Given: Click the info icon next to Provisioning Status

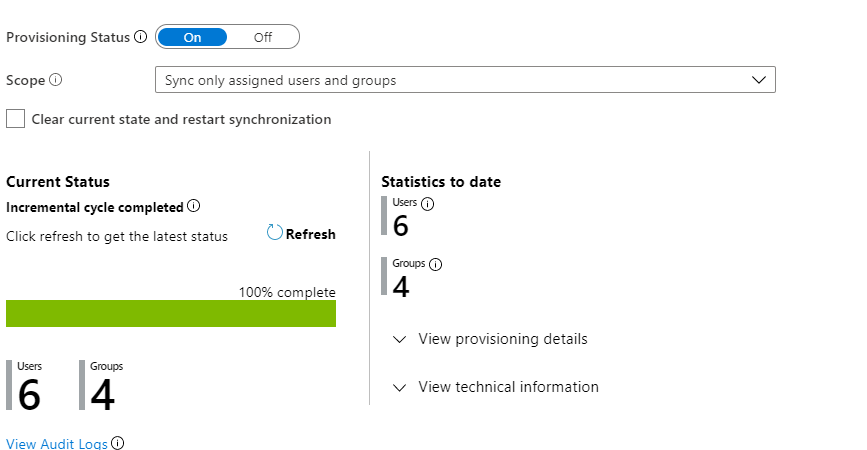Looking at the screenshot, I should pos(140,37).
